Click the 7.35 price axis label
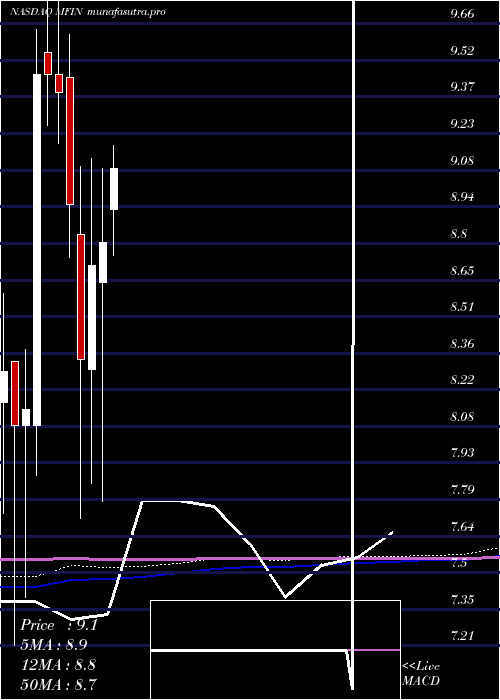500x700 pixels. (462, 600)
